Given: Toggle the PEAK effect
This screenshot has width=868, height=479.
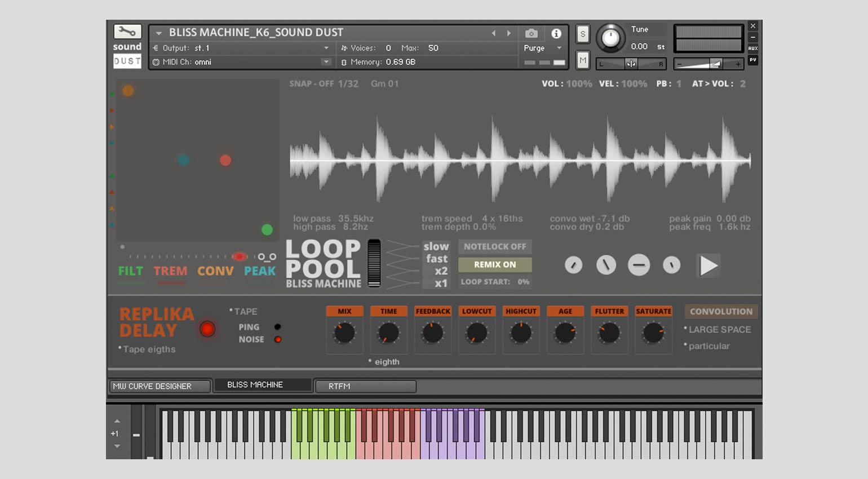Looking at the screenshot, I should [x=260, y=271].
